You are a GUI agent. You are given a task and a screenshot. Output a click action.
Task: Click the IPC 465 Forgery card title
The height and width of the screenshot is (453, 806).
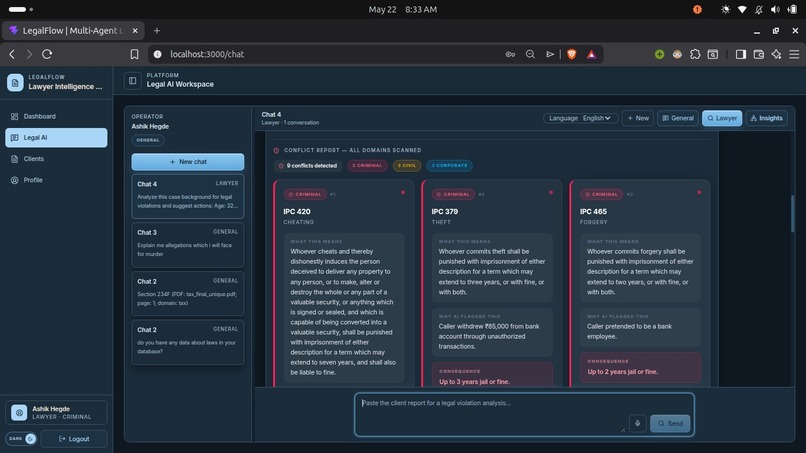coord(593,211)
